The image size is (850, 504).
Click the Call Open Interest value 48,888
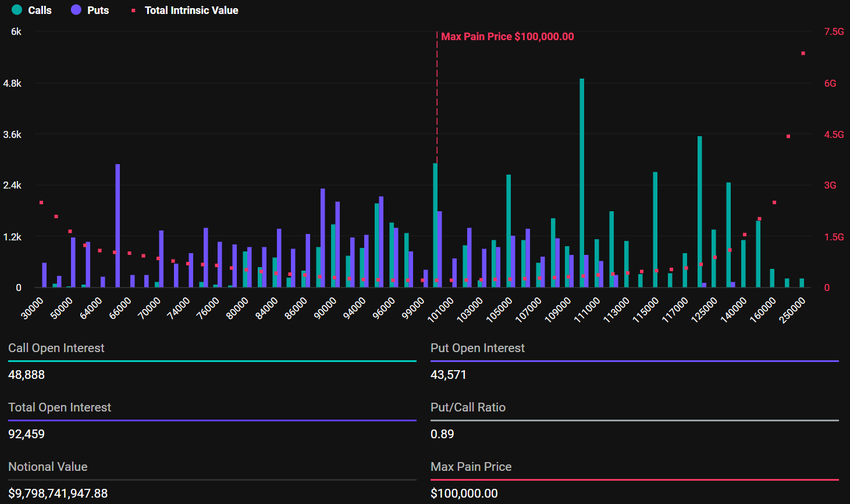(x=28, y=375)
